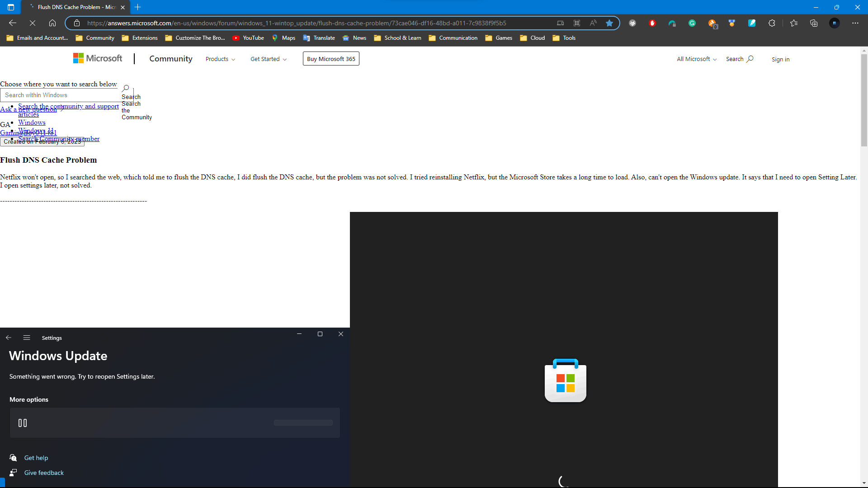
Task: Click the Get help link in Settings
Action: [36, 458]
